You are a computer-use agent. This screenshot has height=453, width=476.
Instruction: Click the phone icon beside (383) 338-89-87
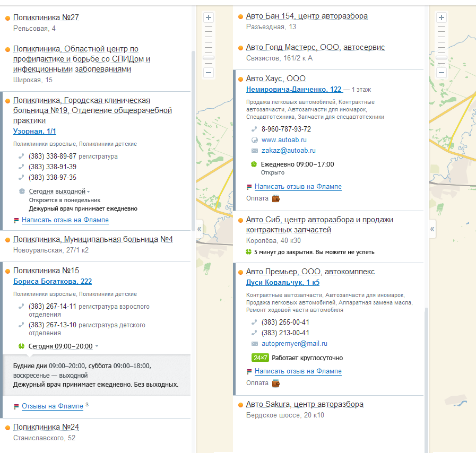21,156
